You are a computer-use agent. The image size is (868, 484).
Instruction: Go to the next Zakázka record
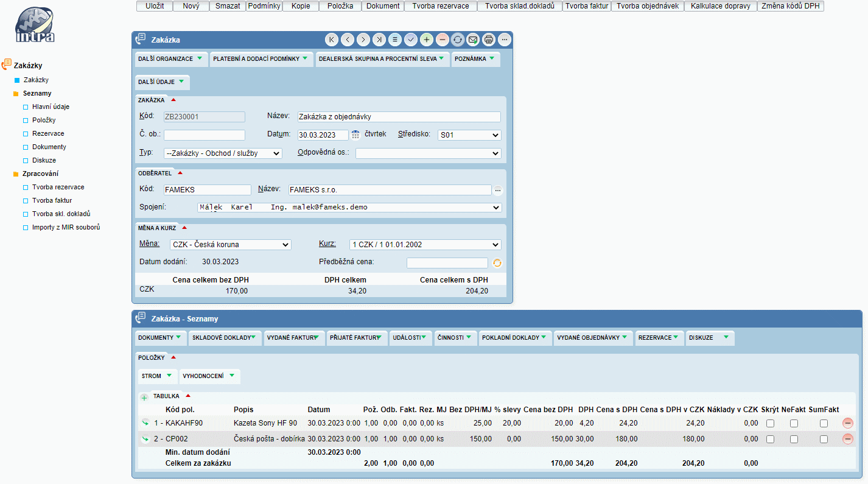(363, 40)
